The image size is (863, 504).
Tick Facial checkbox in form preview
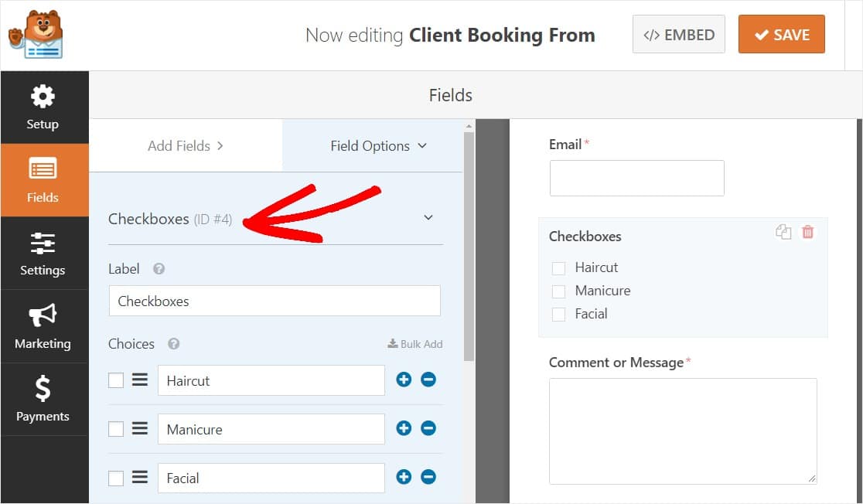(x=558, y=315)
